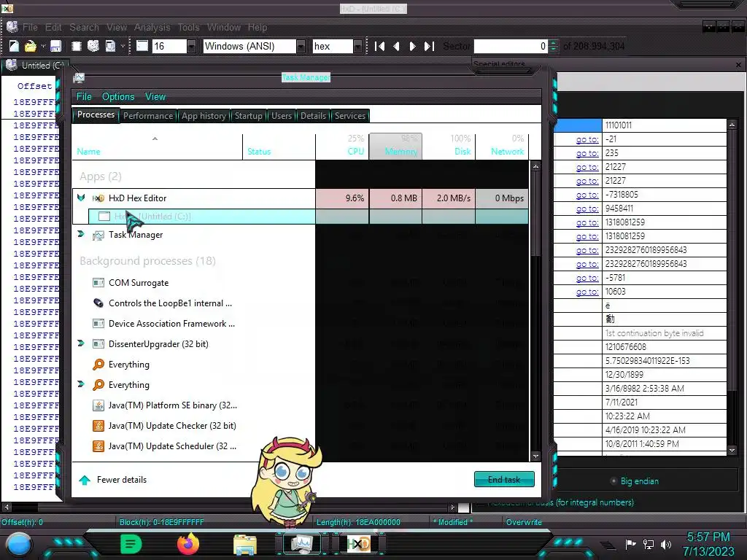Switch to the Startup tab
The width and height of the screenshot is (747, 560).
pyautogui.click(x=248, y=116)
